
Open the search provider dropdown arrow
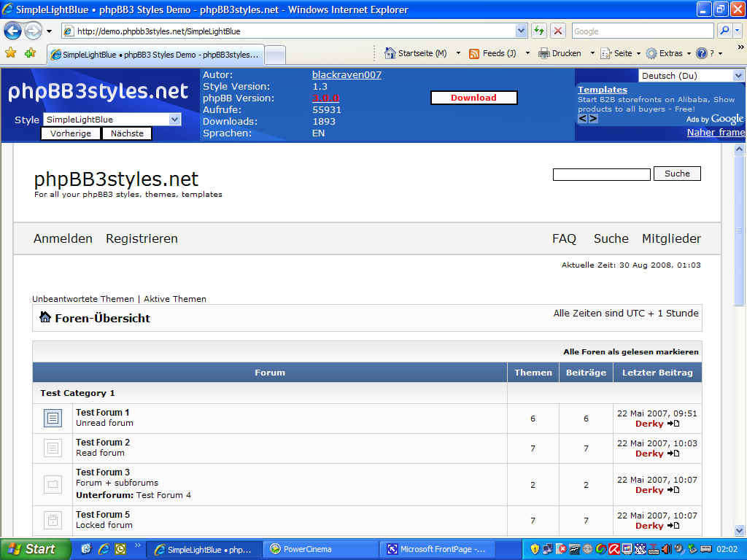click(738, 31)
